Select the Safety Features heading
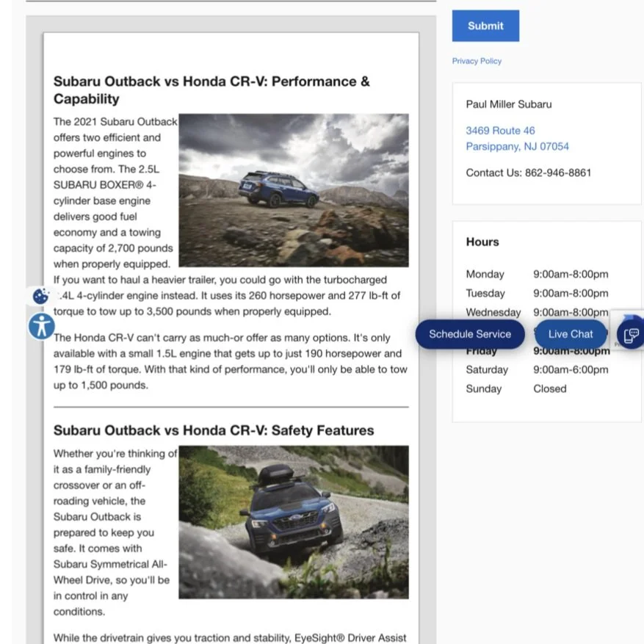Screen dimensions: 644x644 pyautogui.click(x=214, y=430)
